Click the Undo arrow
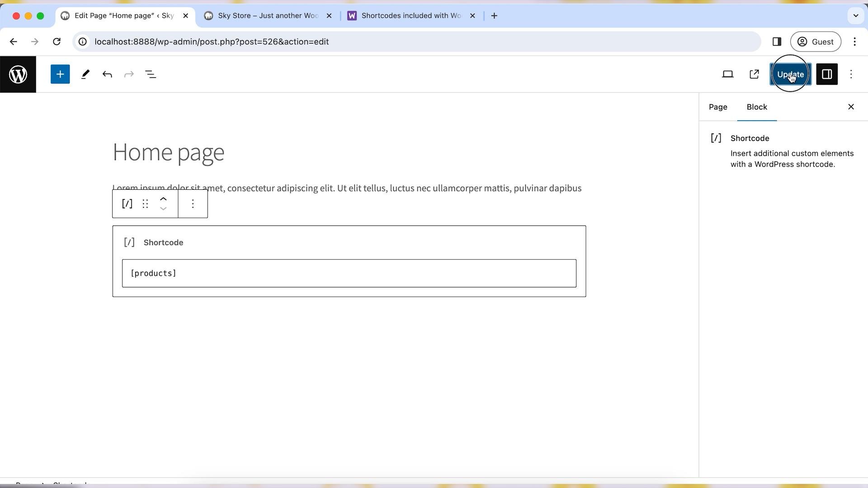The height and width of the screenshot is (488, 868). [x=108, y=74]
